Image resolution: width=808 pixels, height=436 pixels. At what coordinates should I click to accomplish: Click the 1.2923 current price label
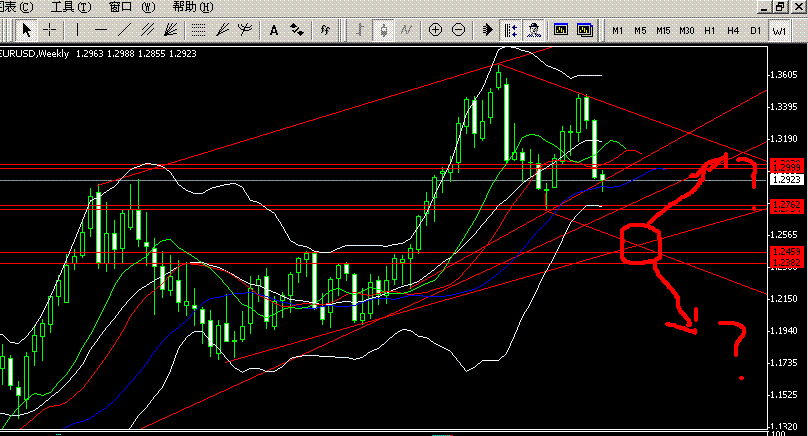click(x=786, y=179)
